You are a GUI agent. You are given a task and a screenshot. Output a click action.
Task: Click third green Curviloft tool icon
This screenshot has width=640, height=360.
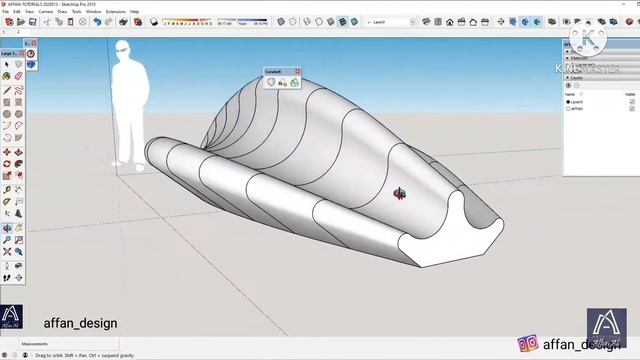point(294,82)
